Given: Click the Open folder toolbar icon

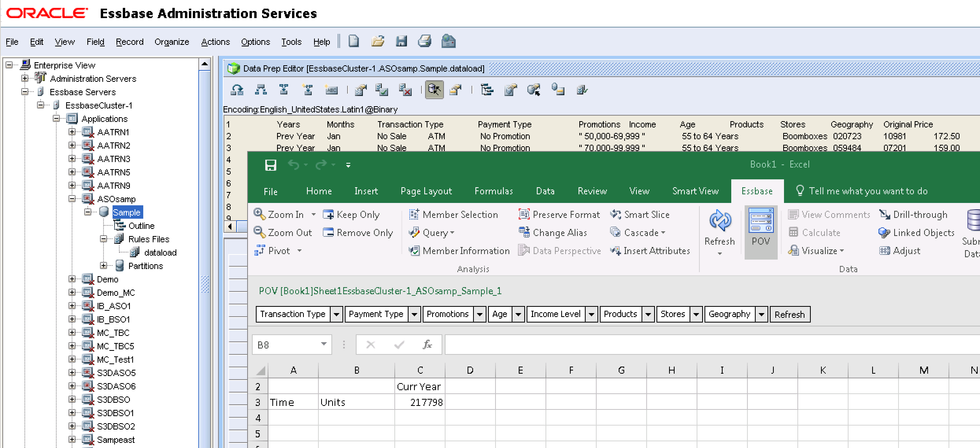Looking at the screenshot, I should point(377,41).
